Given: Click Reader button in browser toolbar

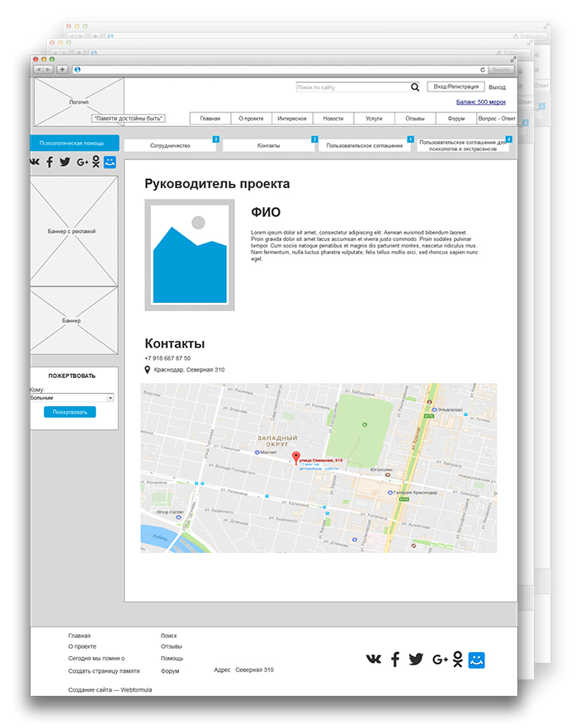Looking at the screenshot, I should [x=501, y=69].
